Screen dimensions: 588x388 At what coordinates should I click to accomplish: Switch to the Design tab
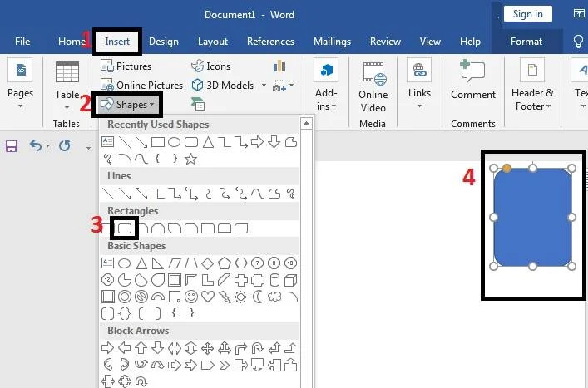[x=164, y=42]
